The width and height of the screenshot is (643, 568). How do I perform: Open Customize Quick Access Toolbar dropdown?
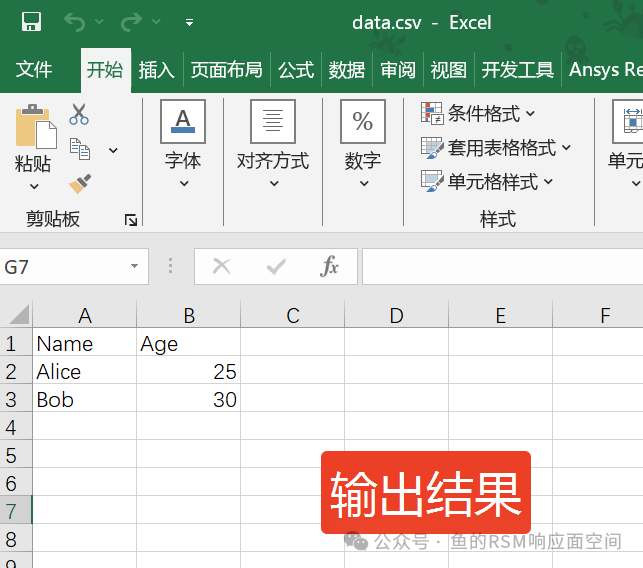point(189,23)
